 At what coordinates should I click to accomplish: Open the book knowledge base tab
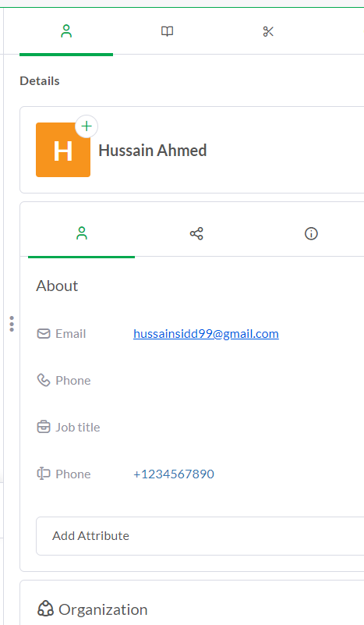[x=167, y=31]
